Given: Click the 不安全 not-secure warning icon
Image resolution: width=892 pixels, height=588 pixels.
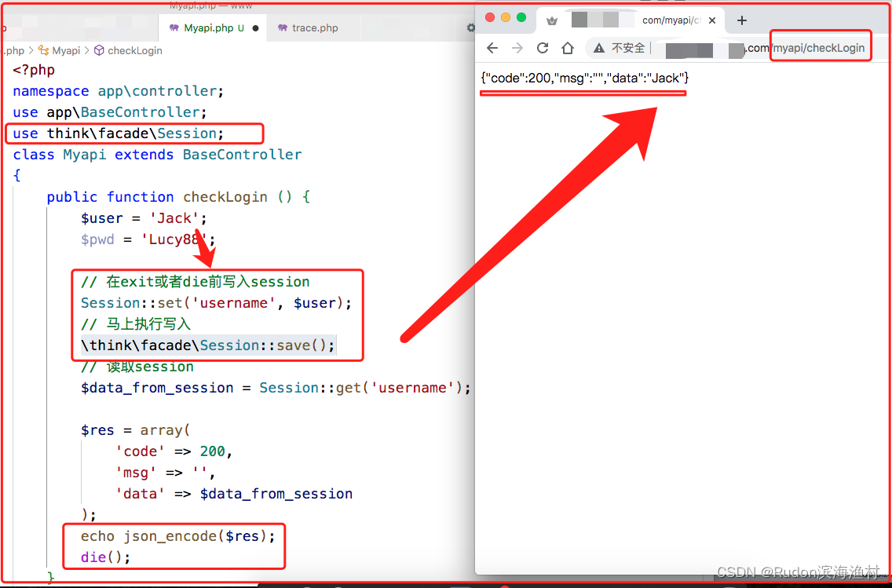Looking at the screenshot, I should click(x=598, y=47).
